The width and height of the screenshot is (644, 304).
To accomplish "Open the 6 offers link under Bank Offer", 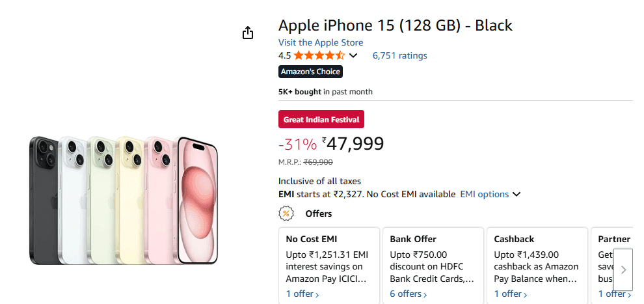I will 409,294.
